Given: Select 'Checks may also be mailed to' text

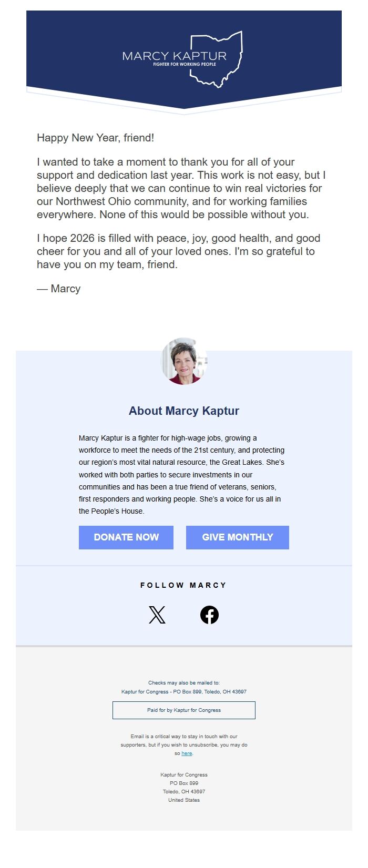Looking at the screenshot, I should [183, 682].
